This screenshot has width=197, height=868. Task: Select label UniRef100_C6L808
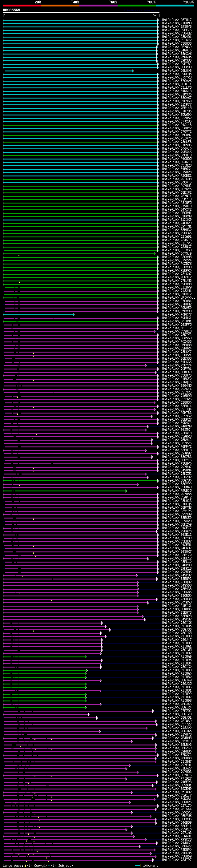177,71
